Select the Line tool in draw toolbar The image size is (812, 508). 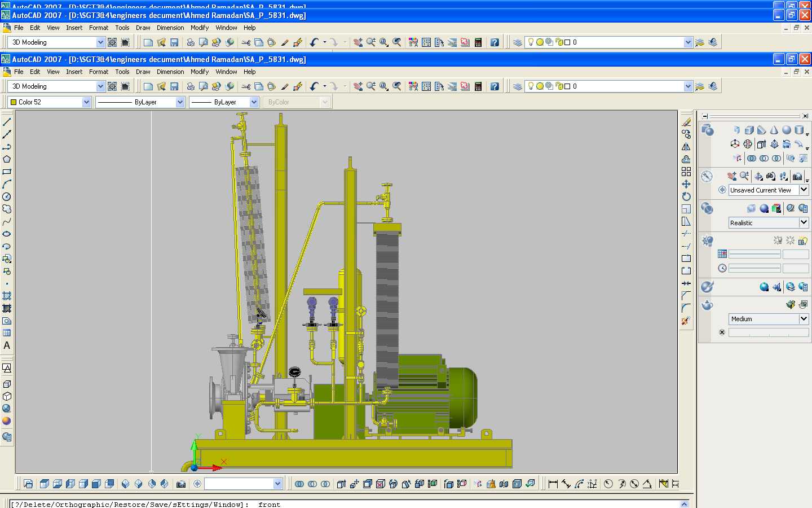pyautogui.click(x=7, y=122)
